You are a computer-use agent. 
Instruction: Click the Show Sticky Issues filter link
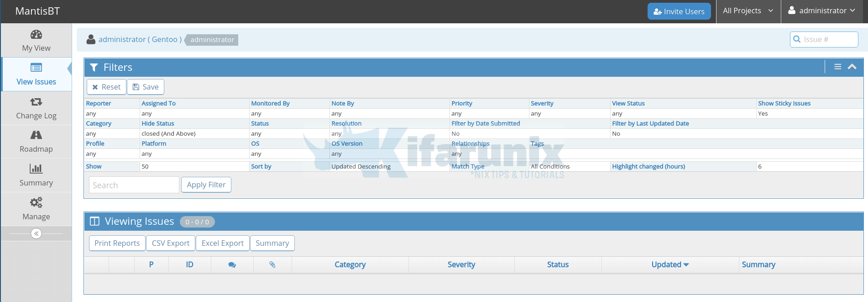tap(784, 103)
